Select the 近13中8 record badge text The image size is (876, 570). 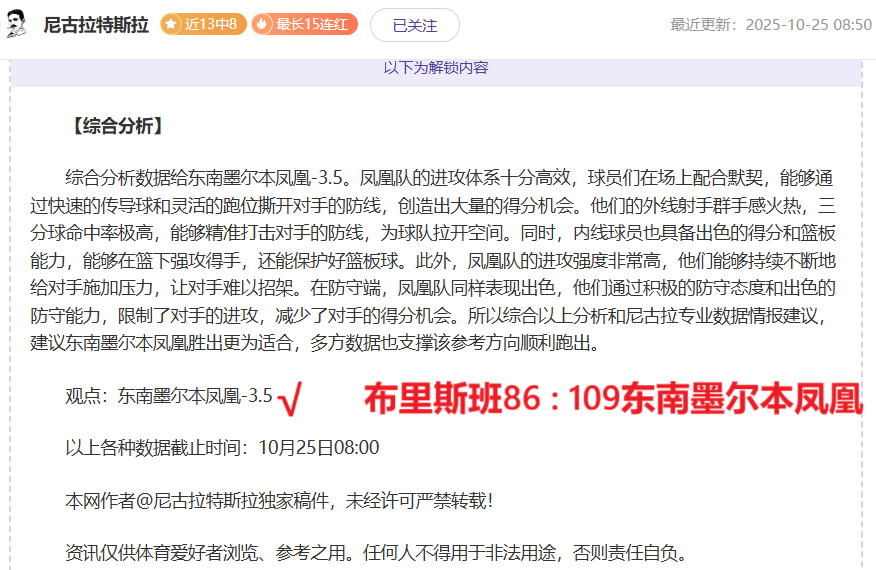[213, 25]
